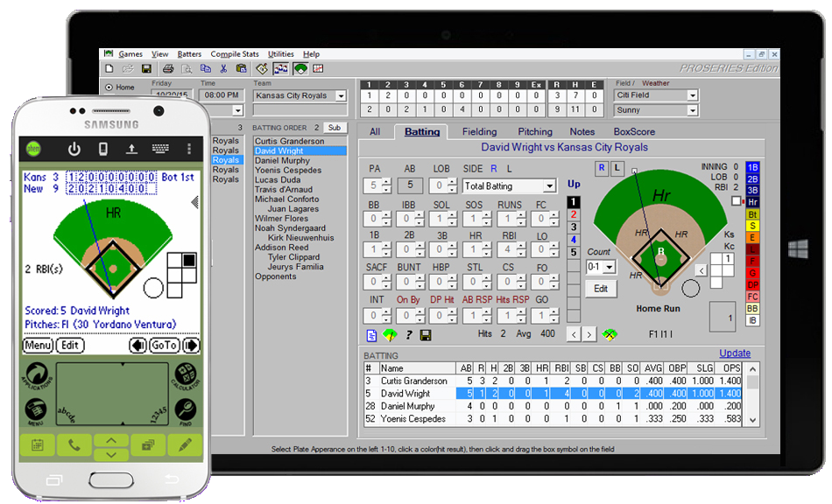Image resolution: width=832 pixels, height=504 pixels.
Task: Switch to the Fielding tab
Action: [x=479, y=132]
